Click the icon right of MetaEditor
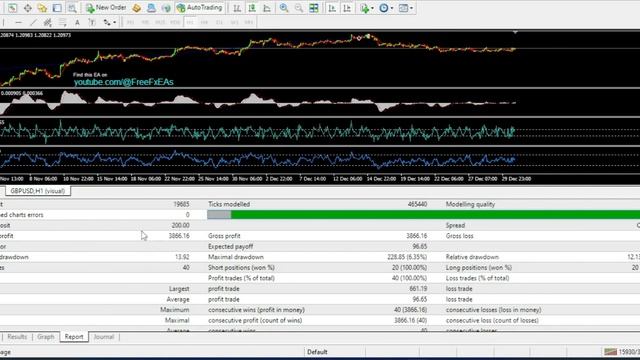640x360 pixels. (x=151, y=8)
